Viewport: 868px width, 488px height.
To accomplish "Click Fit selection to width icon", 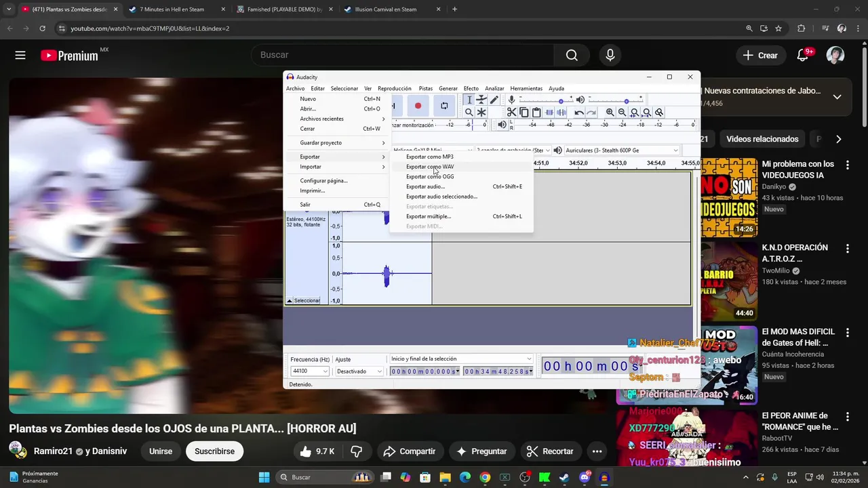I will (x=634, y=113).
